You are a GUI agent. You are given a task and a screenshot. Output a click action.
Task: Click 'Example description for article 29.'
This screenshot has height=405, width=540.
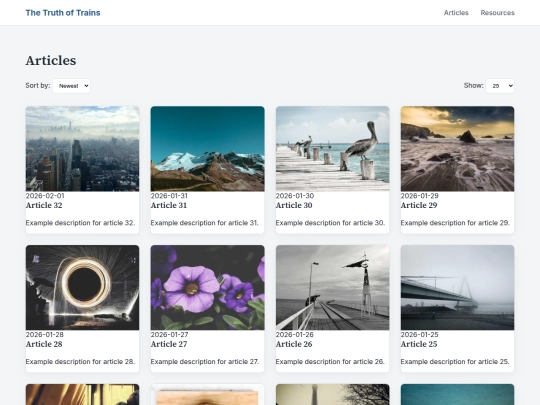[455, 223]
